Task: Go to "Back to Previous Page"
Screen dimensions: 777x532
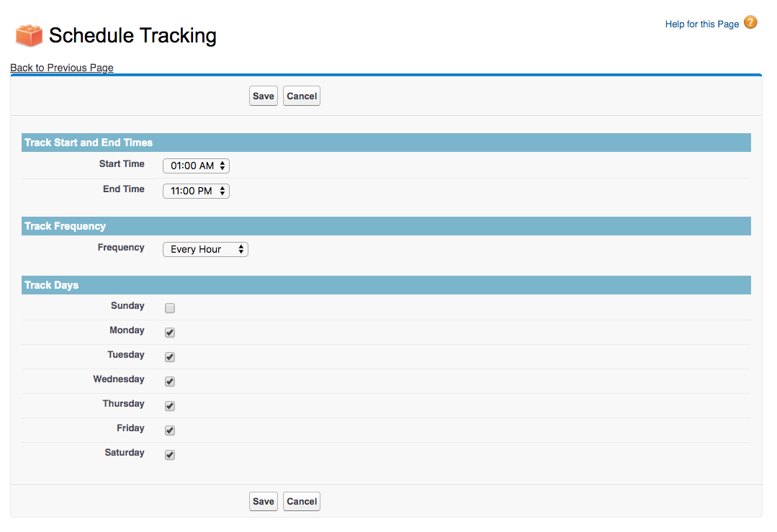Action: 61,68
